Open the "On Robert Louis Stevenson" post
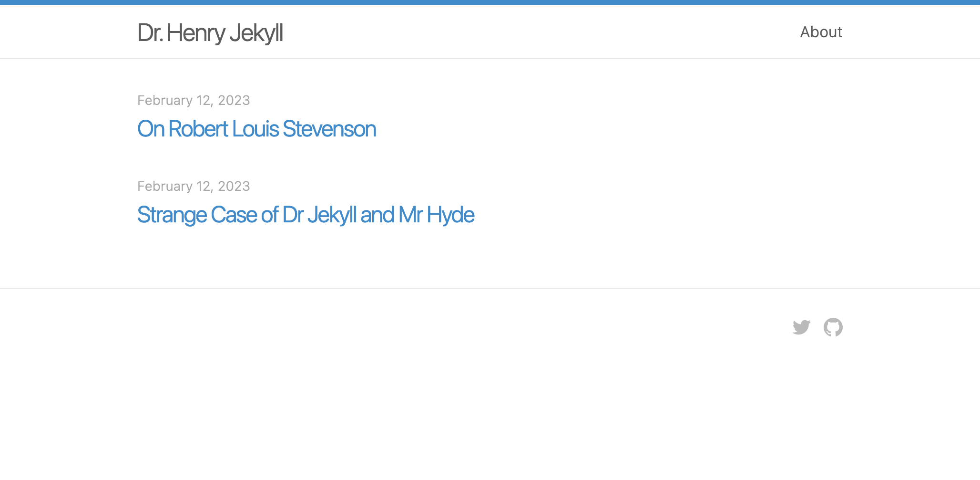This screenshot has width=980, height=480. [x=256, y=129]
